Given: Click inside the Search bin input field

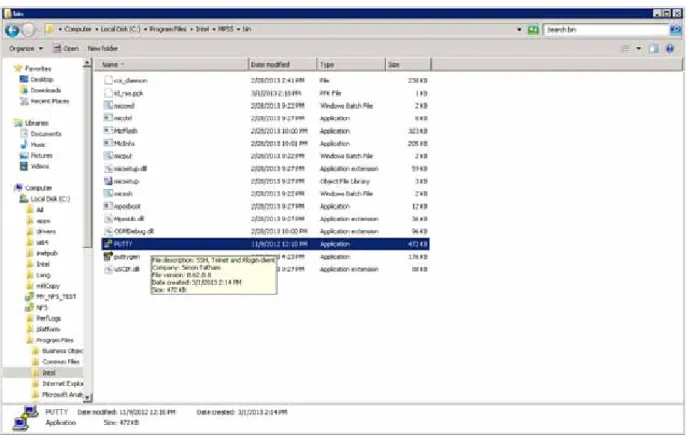Looking at the screenshot, I should pos(606,30).
